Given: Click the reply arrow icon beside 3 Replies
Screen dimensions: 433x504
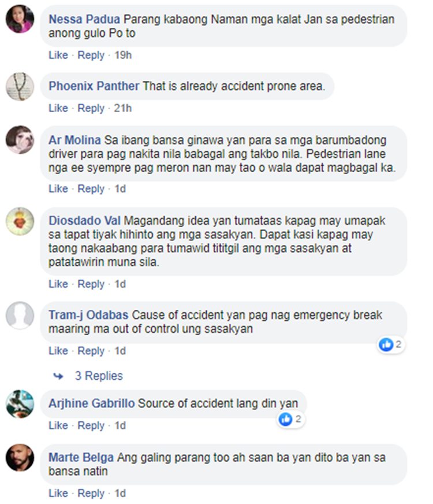Looking at the screenshot, I should point(58,376).
